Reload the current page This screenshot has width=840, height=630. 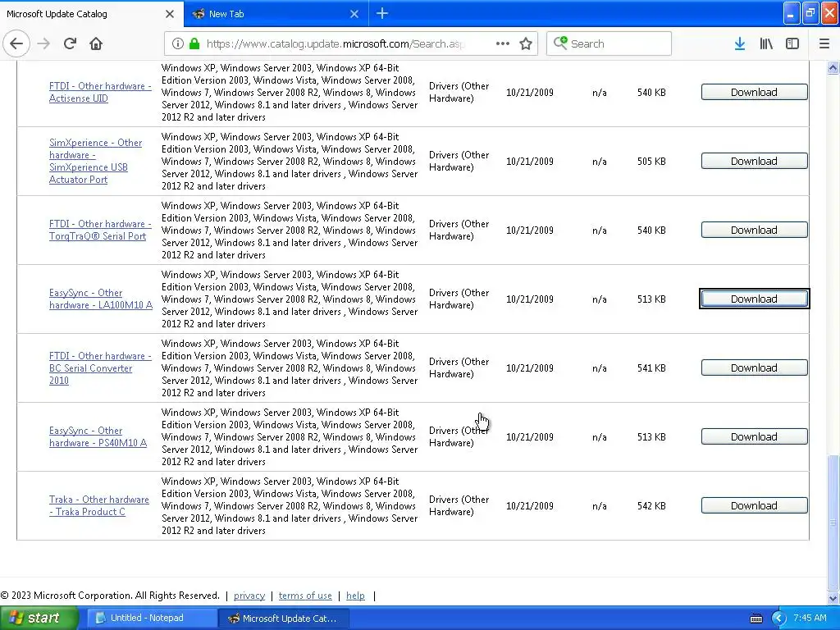point(70,43)
